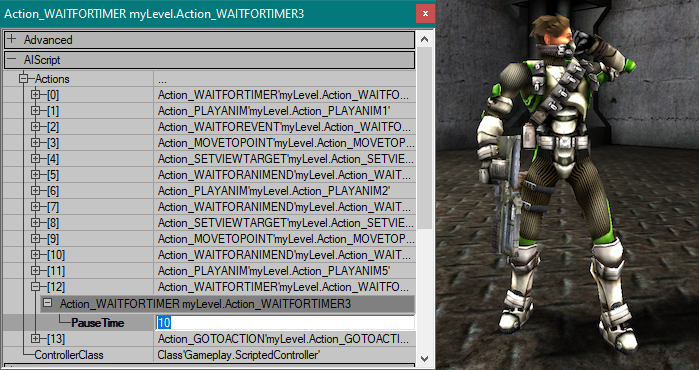Image resolution: width=699 pixels, height=370 pixels.
Task: Select Action_GOTOACTION value in row [13]
Action: [x=283, y=339]
